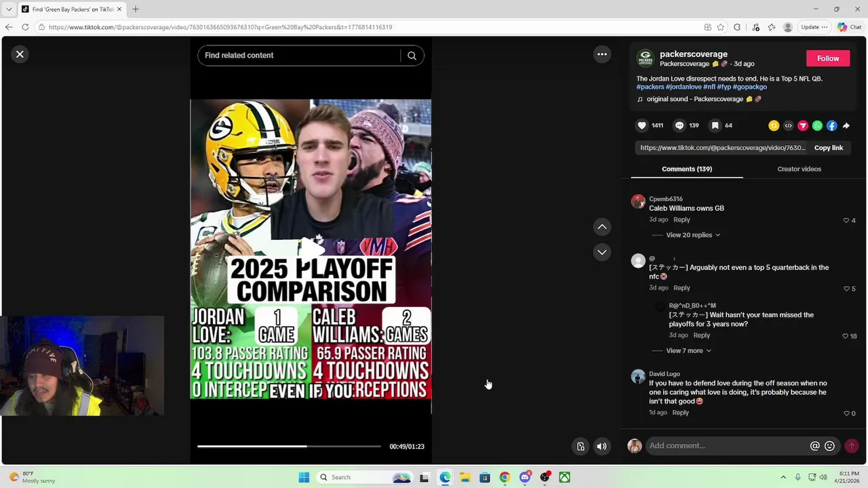The height and width of the screenshot is (488, 868).
Task: Reload the browser page
Action: click(25, 27)
